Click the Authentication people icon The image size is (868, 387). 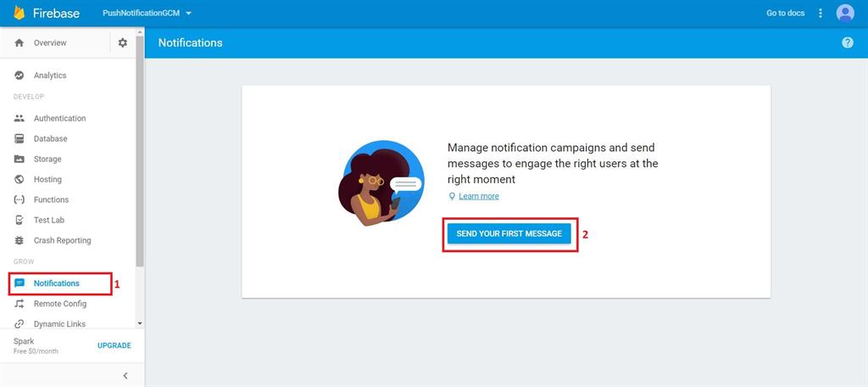[x=19, y=118]
